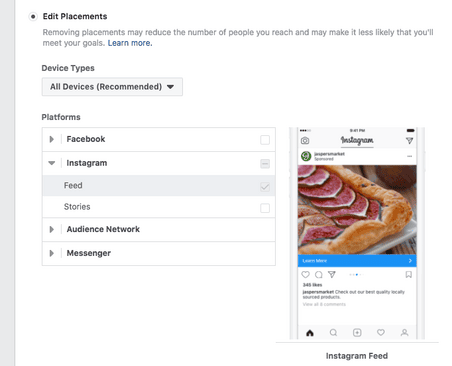Viewport: 452px width, 366px height.
Task: Check the Facebook platform checkbox
Action: [265, 140]
